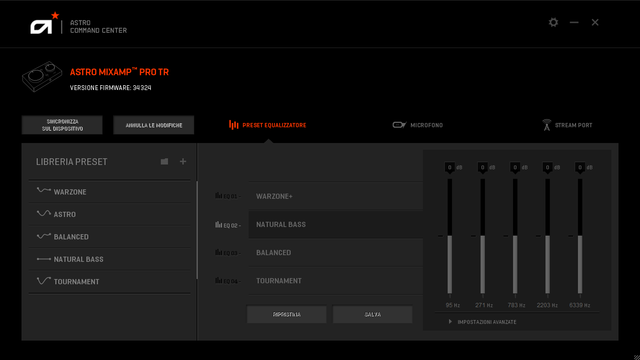Viewport: 640px width, 360px height.
Task: Select the TOURNAMENT EQ 04 slot
Action: [x=336, y=281]
